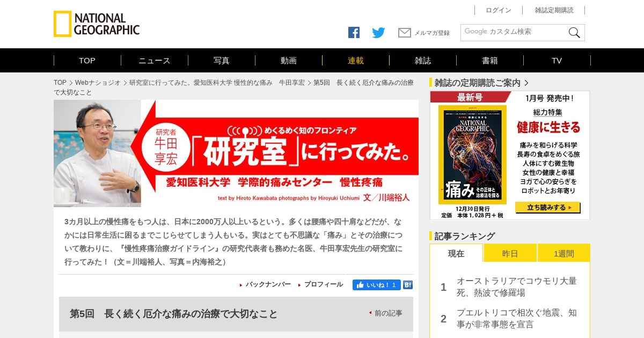
Task: Select 雑誌 in the navigation bar
Action: pos(423,61)
